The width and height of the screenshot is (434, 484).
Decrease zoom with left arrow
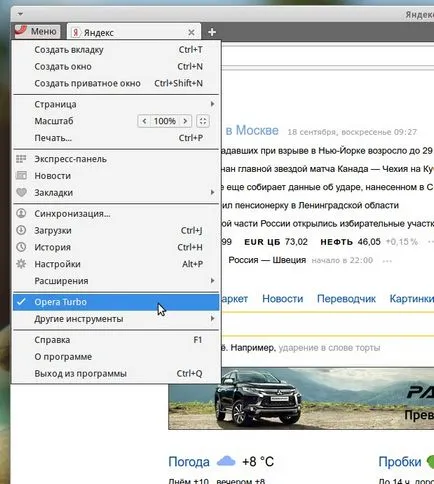pyautogui.click(x=144, y=121)
